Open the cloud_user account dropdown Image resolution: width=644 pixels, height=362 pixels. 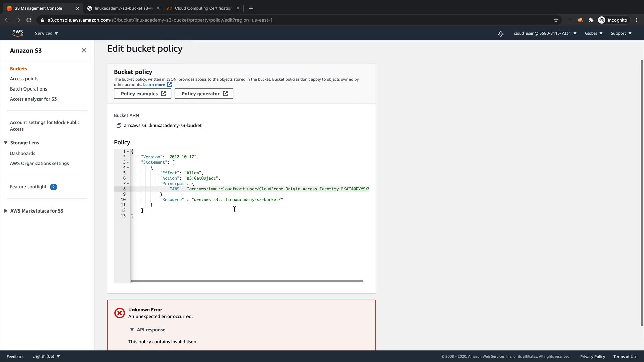pyautogui.click(x=545, y=33)
